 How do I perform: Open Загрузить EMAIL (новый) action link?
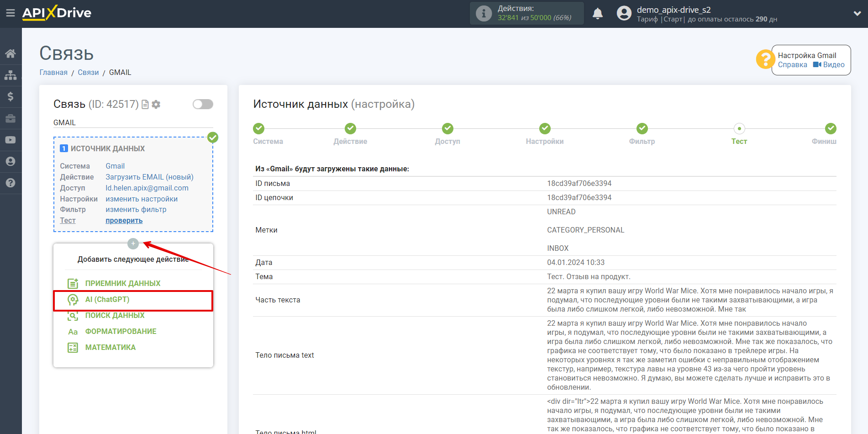coord(149,177)
